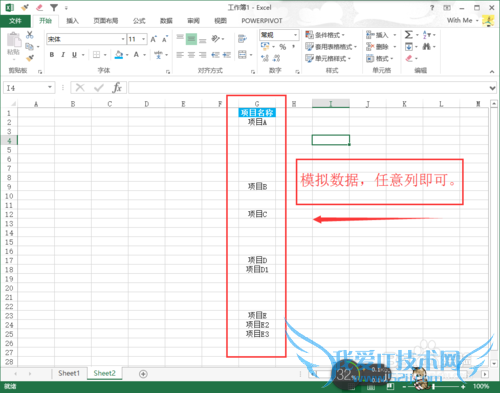
Task: Apply the font color A button
Action: point(136,55)
